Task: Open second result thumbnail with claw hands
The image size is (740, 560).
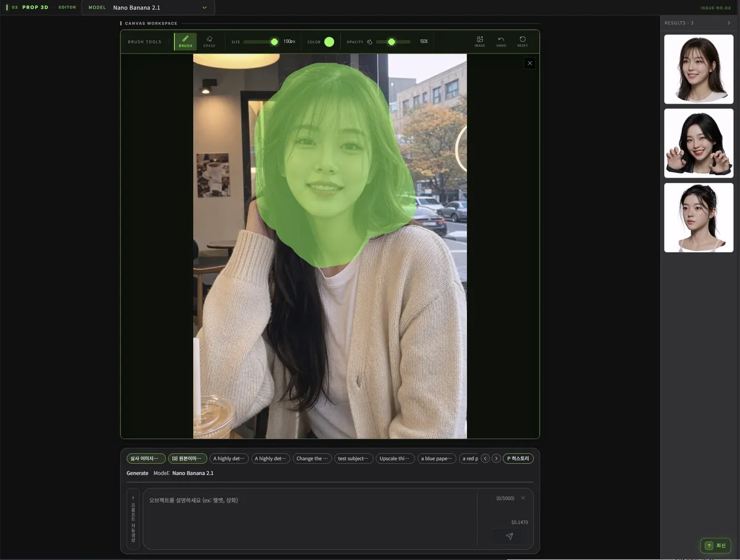Action: point(699,143)
